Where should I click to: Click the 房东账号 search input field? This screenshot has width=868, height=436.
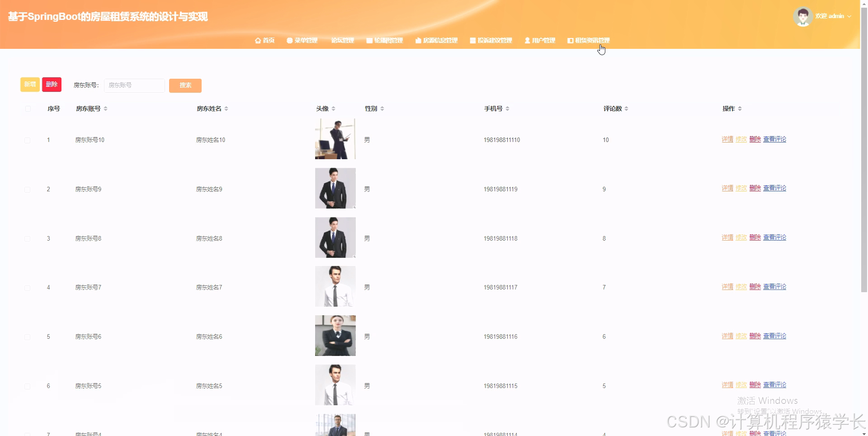(x=134, y=85)
